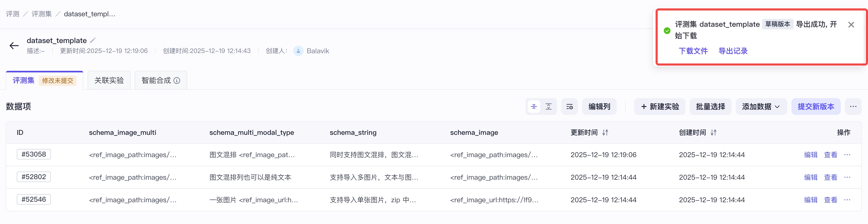Open more actions for row #53058
868x224 pixels.
click(x=847, y=154)
